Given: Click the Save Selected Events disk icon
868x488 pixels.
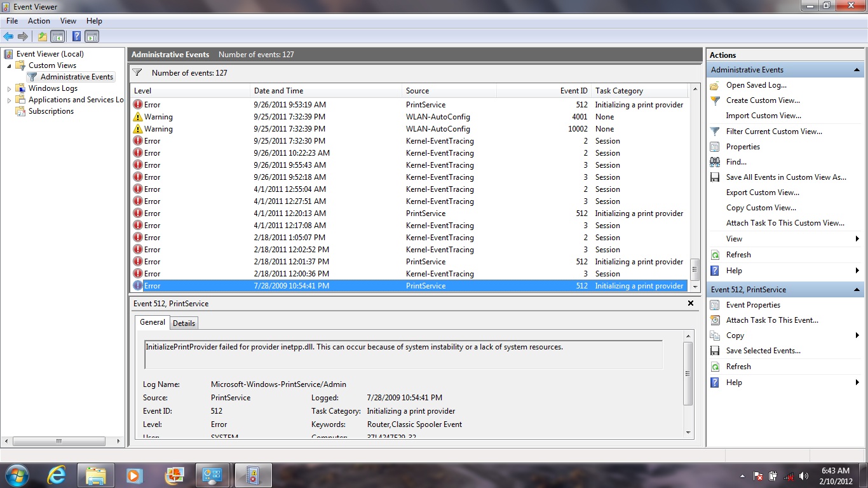Looking at the screenshot, I should [x=715, y=351].
